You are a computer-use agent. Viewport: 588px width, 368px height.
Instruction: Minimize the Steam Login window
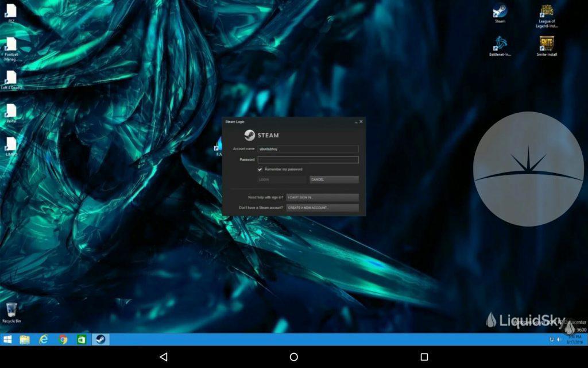(356, 122)
